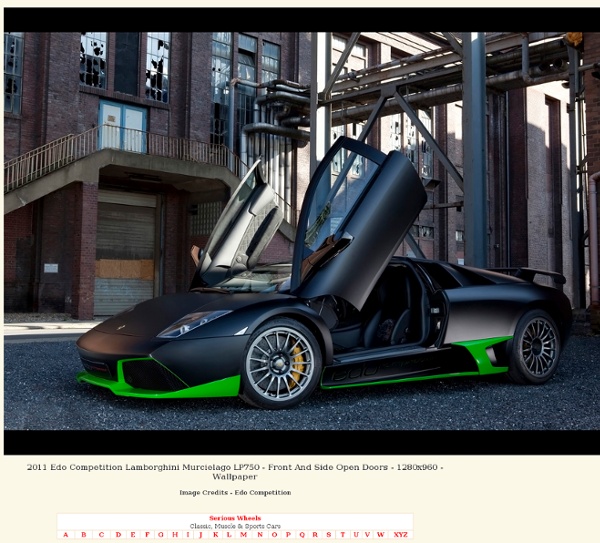Jump to letter V listings
This screenshot has height=543, width=600.
(367, 535)
